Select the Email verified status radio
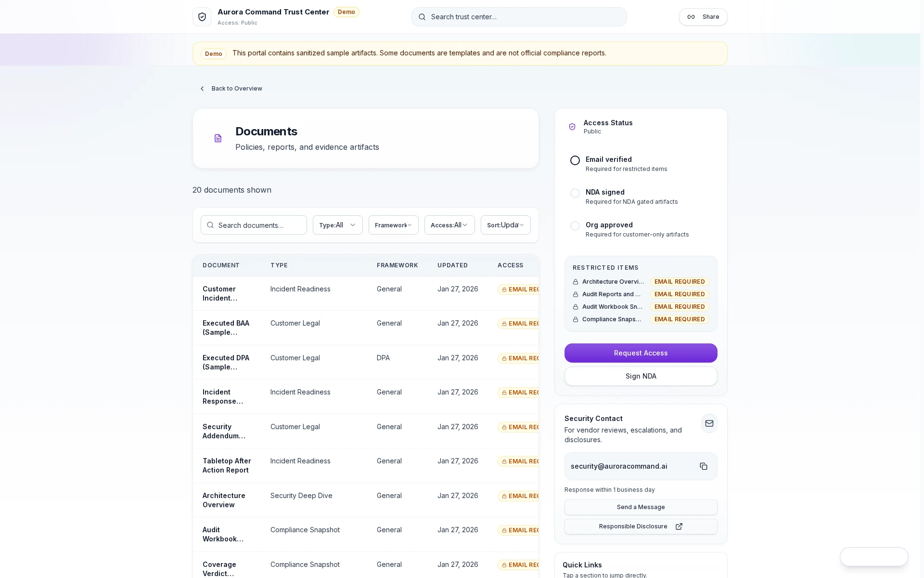Image resolution: width=924 pixels, height=578 pixels. [x=575, y=160]
